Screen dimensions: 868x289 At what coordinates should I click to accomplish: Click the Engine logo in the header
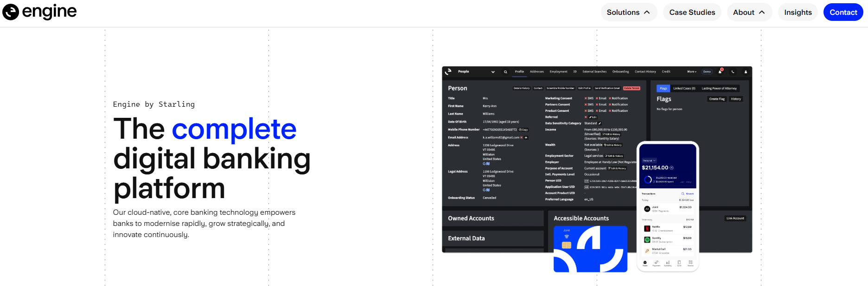click(39, 12)
